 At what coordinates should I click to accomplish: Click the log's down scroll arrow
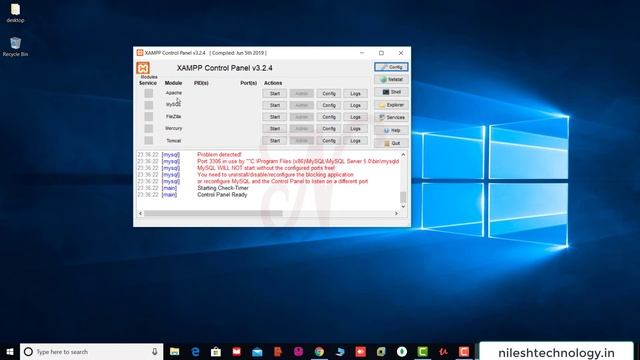(x=403, y=207)
